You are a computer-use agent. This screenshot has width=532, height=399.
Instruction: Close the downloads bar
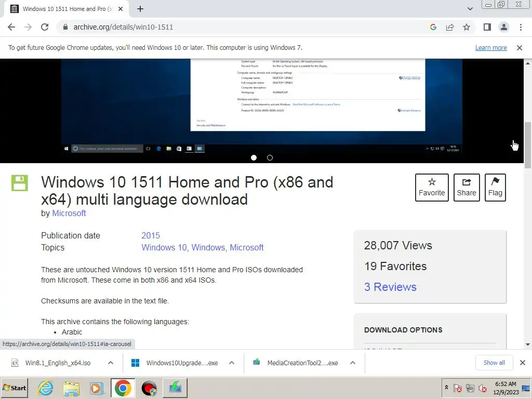click(523, 363)
